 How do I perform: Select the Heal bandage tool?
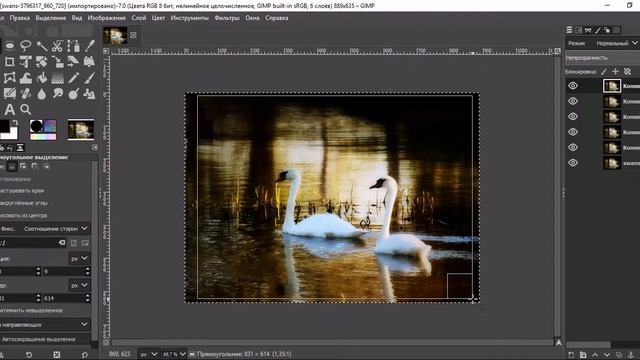click(25, 93)
